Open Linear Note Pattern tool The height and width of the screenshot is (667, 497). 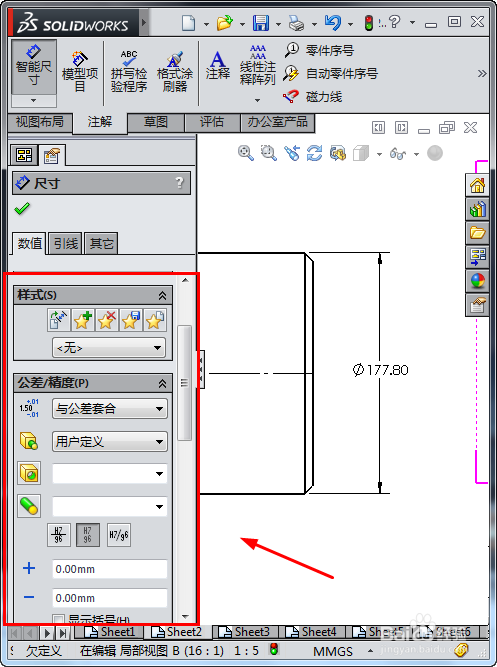(x=257, y=65)
